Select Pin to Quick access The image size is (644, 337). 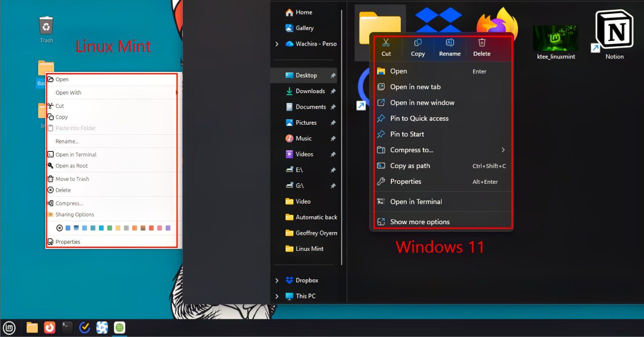[x=418, y=118]
